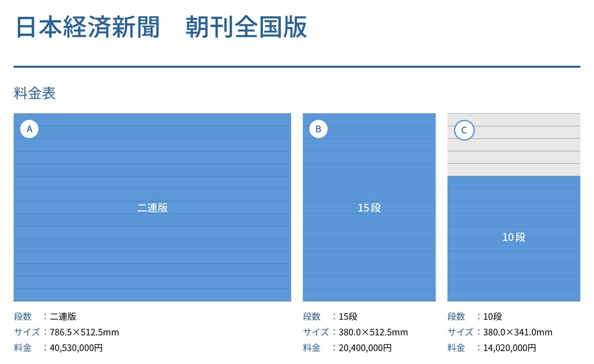The height and width of the screenshot is (364, 594).
Task: Select the blue 10段 ad area
Action: (514, 238)
